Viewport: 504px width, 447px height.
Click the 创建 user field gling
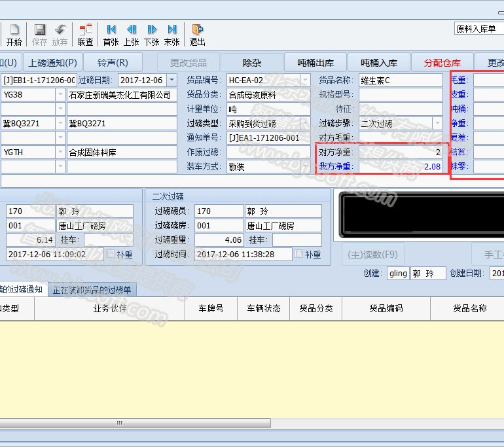(x=398, y=273)
